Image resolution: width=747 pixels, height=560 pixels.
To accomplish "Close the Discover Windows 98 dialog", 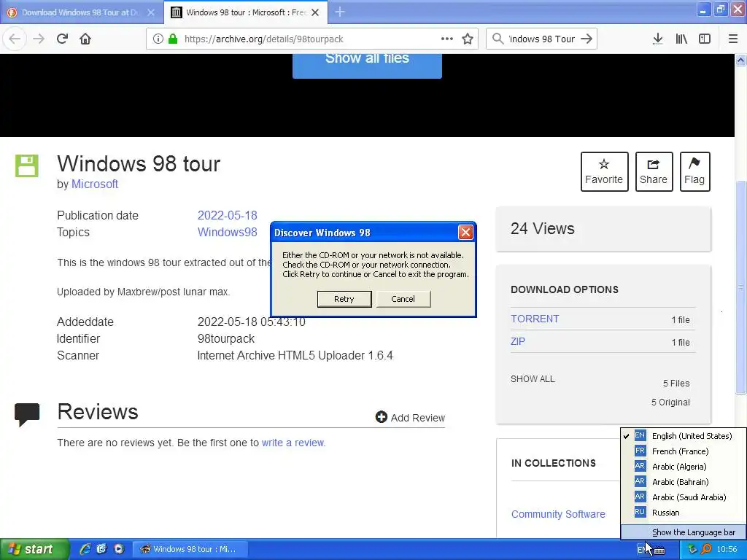I will 465,233.
